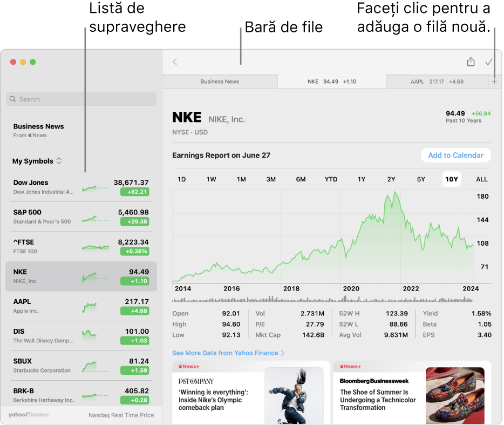Toggle NKE change badge +1.10
This screenshot has height=425, width=504.
pos(135,281)
